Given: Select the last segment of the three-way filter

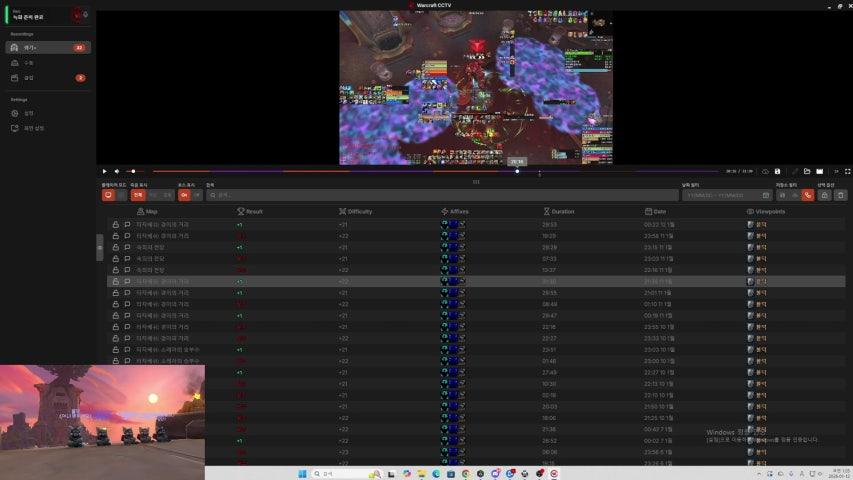Looking at the screenshot, I should click(x=167, y=195).
